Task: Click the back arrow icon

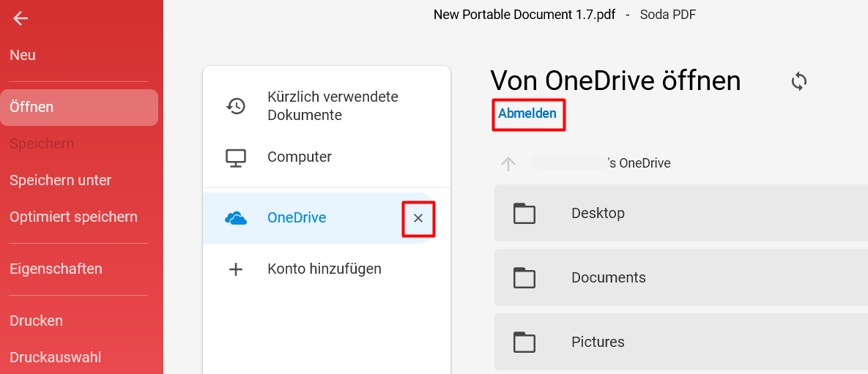Action: [21, 19]
